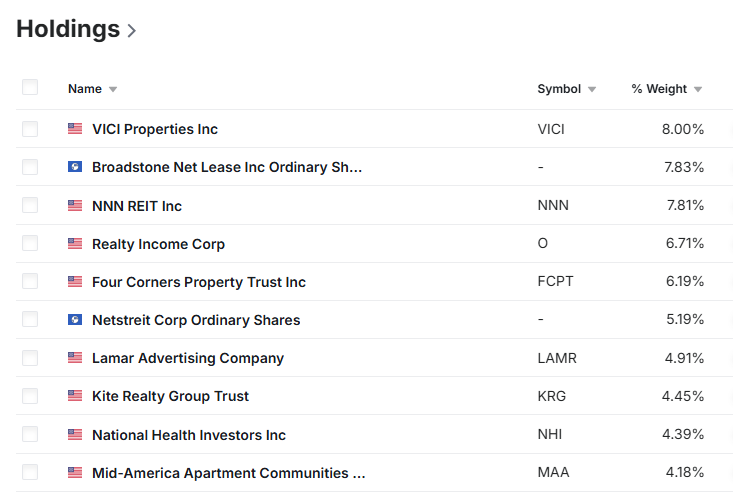This screenshot has height=501, width=733.
Task: Click the blue icon beside Broadstone Net Lease
Action: (75, 167)
